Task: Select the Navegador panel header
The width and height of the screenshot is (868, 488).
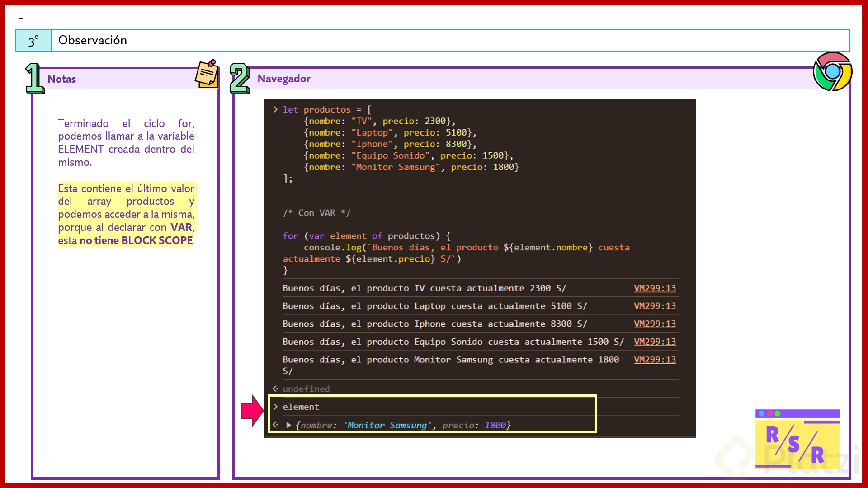Action: pos(284,79)
